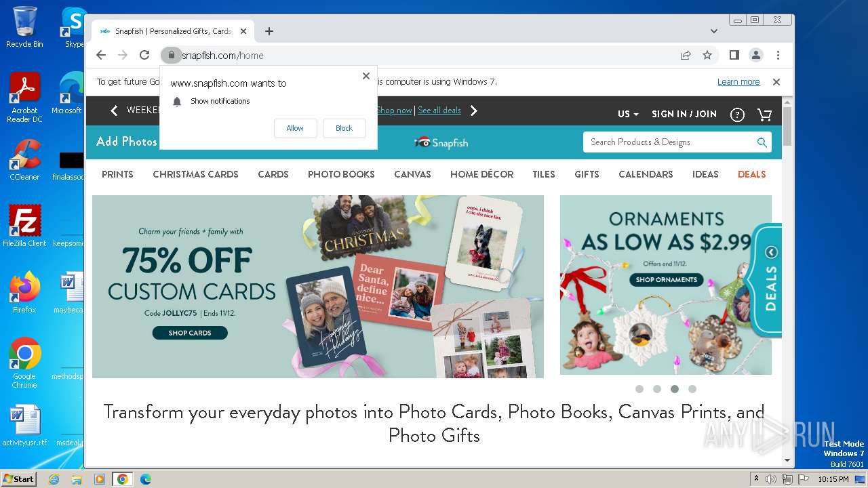The height and width of the screenshot is (488, 868).
Task: Expand the US country dropdown
Action: 628,114
